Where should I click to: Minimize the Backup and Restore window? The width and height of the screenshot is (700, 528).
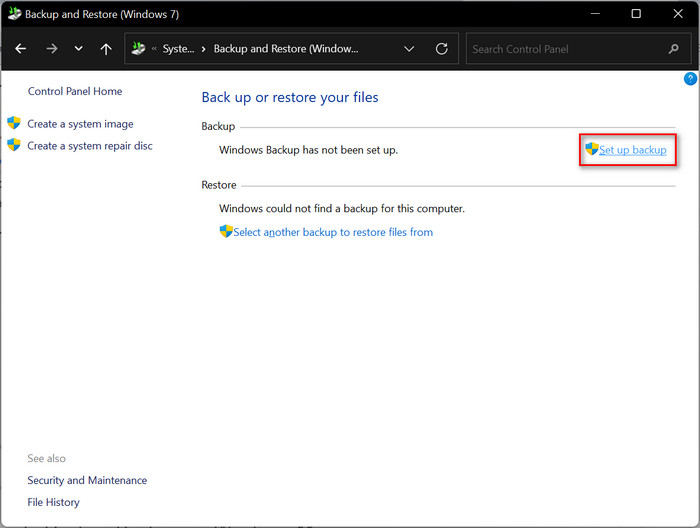(x=595, y=13)
